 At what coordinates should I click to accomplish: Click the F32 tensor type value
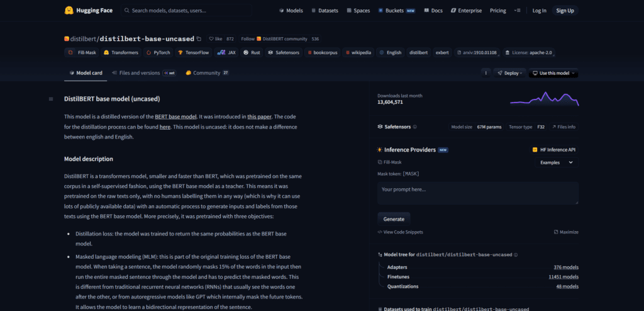coord(541,127)
